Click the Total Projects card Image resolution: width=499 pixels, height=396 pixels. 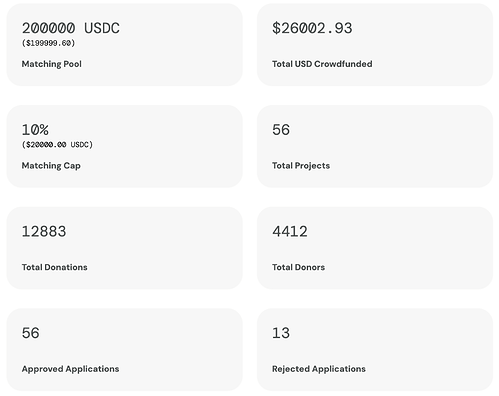click(x=375, y=146)
